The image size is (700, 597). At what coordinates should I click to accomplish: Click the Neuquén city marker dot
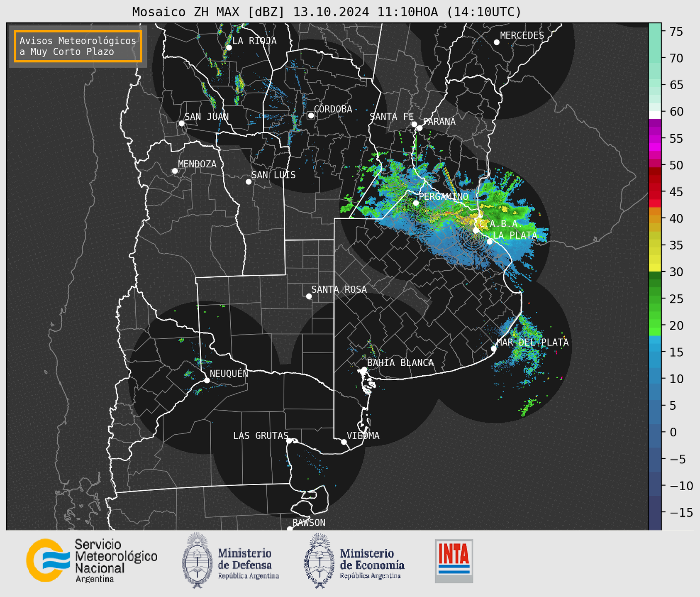(x=207, y=380)
